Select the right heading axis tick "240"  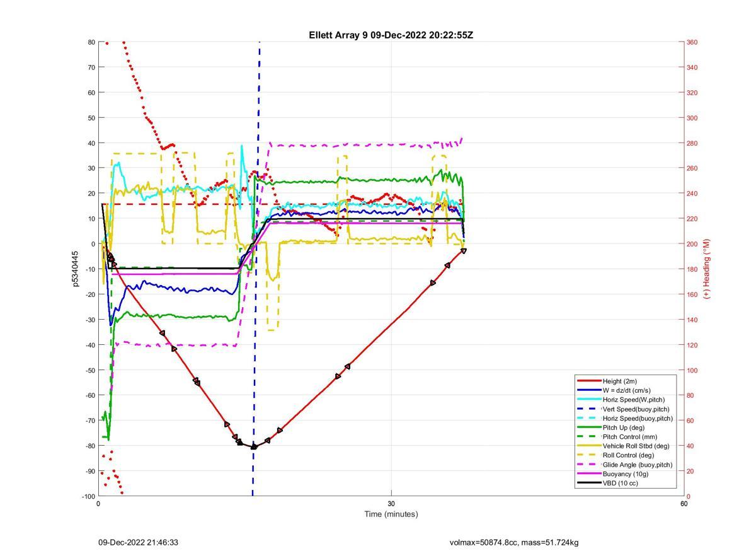click(692, 194)
